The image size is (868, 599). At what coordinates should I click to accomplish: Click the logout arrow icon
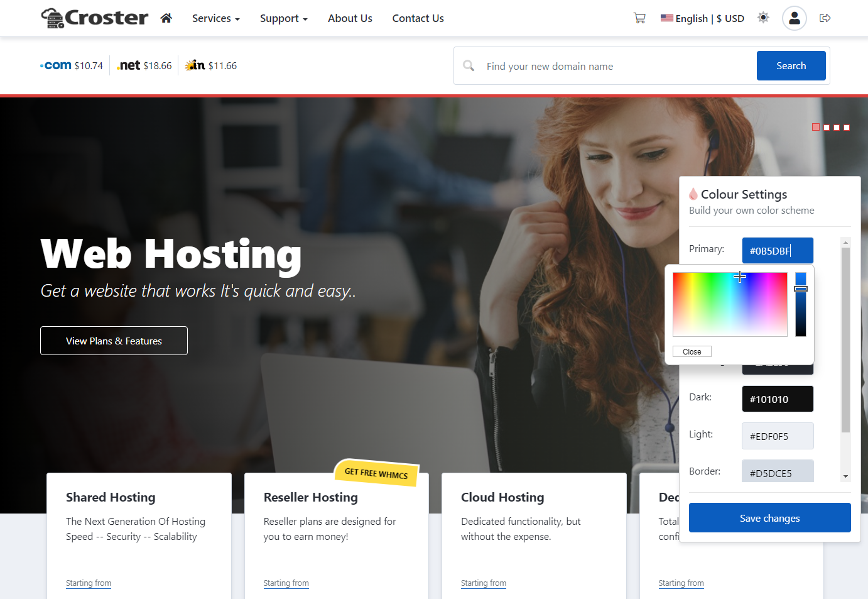(825, 18)
